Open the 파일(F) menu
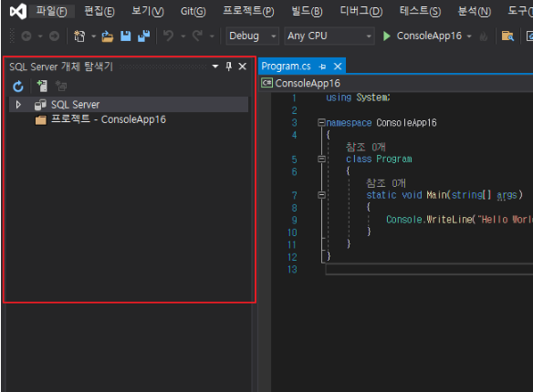Screen dimensions: 533x392 coord(51,11)
